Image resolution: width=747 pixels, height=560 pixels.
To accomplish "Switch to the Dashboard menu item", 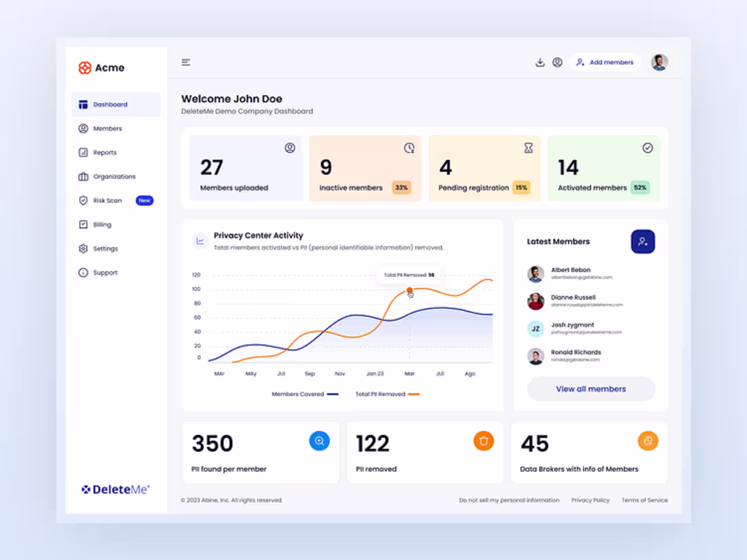I will point(109,105).
